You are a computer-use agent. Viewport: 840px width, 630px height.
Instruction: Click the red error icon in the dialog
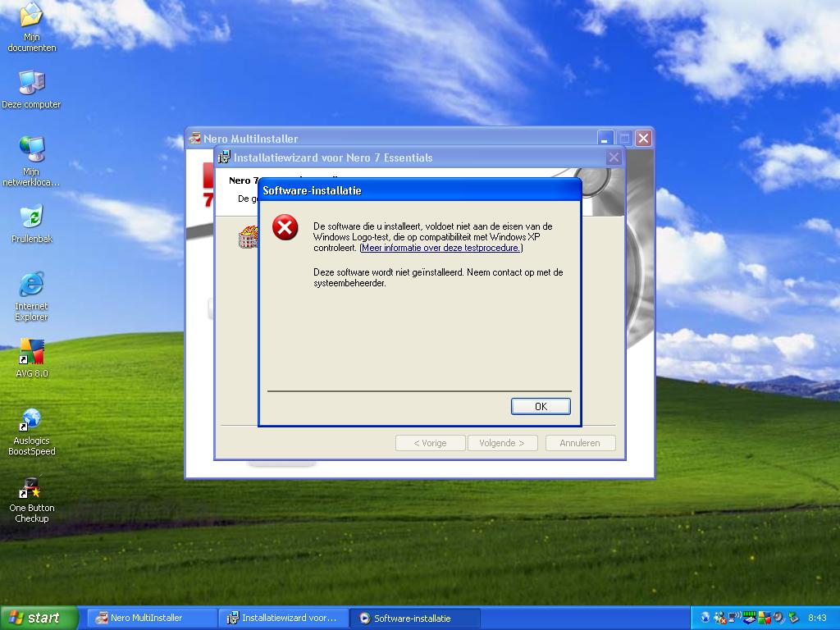click(x=285, y=227)
